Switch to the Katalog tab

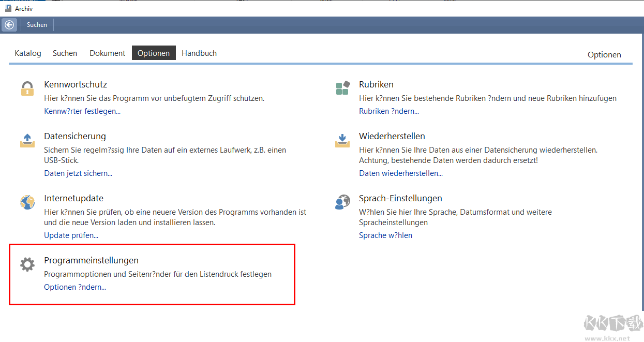pos(28,53)
